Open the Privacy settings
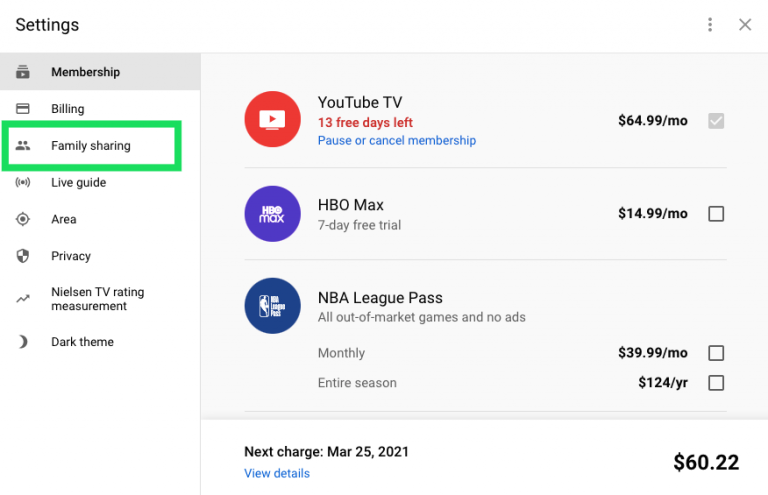768x495 pixels. click(100, 256)
